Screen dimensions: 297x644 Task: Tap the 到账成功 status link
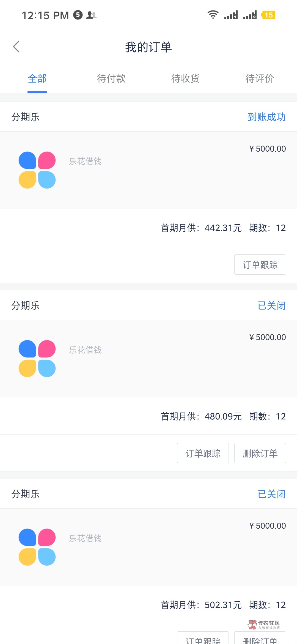(266, 117)
